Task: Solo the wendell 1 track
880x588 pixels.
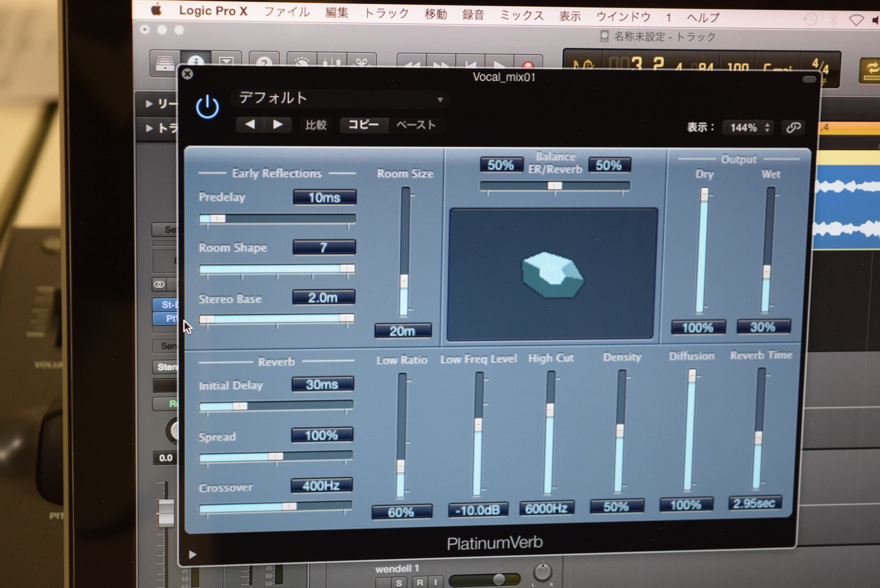Action: click(399, 583)
